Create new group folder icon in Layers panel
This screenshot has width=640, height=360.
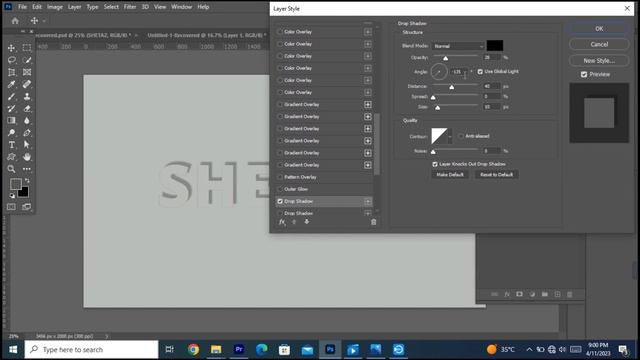coord(544,294)
